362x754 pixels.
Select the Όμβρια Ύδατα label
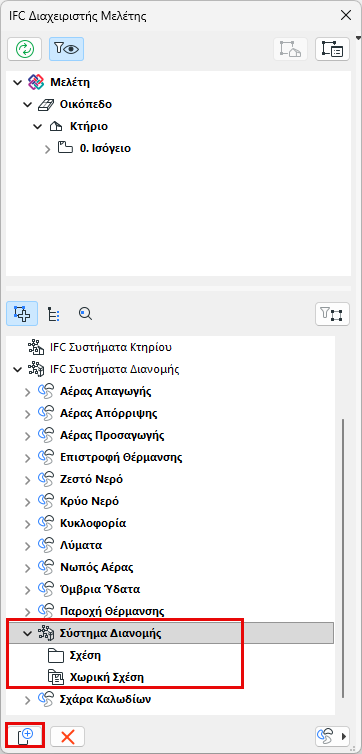[x=100, y=589]
